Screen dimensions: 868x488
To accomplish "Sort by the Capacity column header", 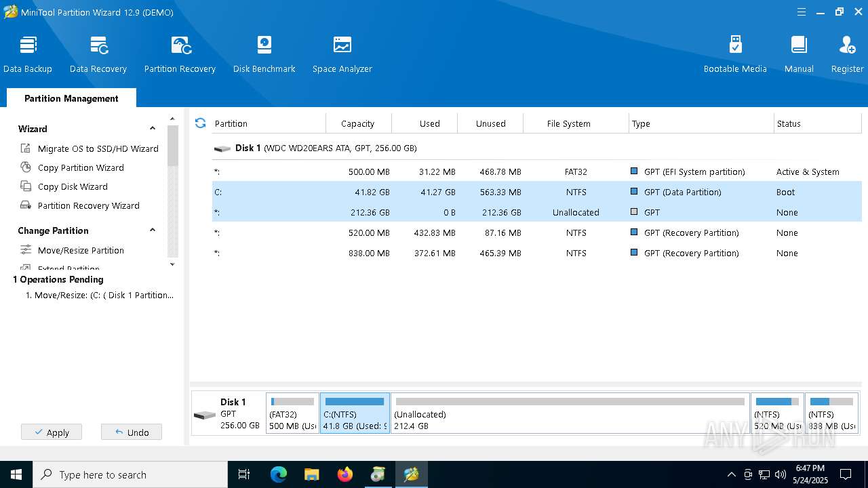I will [x=358, y=123].
